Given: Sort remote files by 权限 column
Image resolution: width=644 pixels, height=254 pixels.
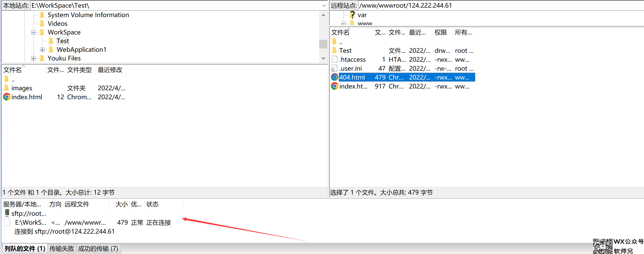Looking at the screenshot, I should 440,32.
